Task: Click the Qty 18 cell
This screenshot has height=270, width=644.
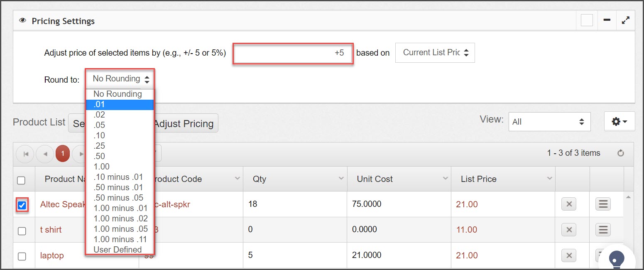Action: click(x=295, y=204)
